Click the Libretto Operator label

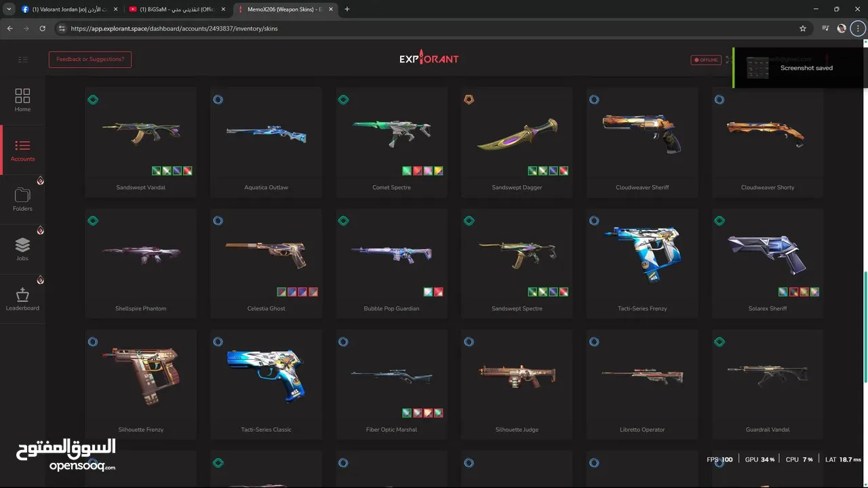pyautogui.click(x=642, y=430)
